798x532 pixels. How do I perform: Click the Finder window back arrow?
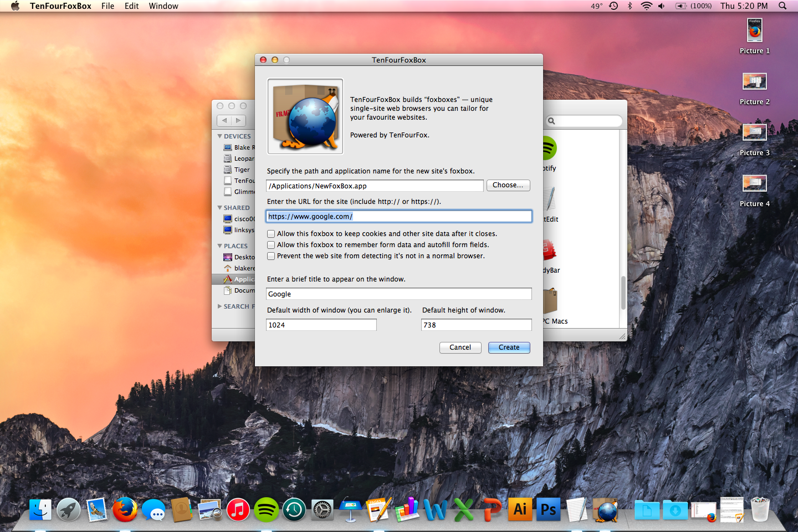(x=224, y=120)
